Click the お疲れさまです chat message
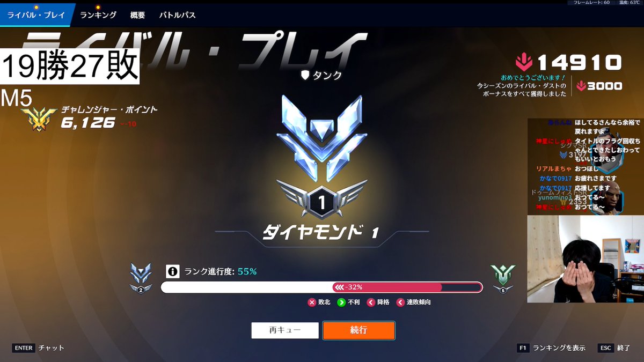Screen dimensions: 644x362 [595, 179]
